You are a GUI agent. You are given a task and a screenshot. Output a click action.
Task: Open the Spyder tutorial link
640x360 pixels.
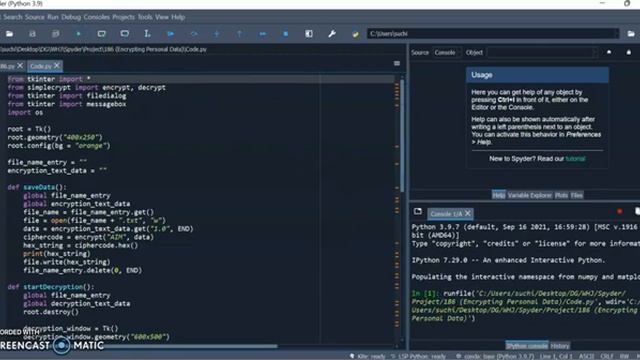click(576, 159)
